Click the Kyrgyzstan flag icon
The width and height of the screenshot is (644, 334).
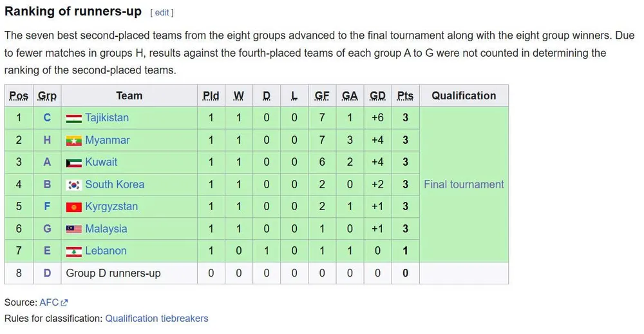(74, 207)
